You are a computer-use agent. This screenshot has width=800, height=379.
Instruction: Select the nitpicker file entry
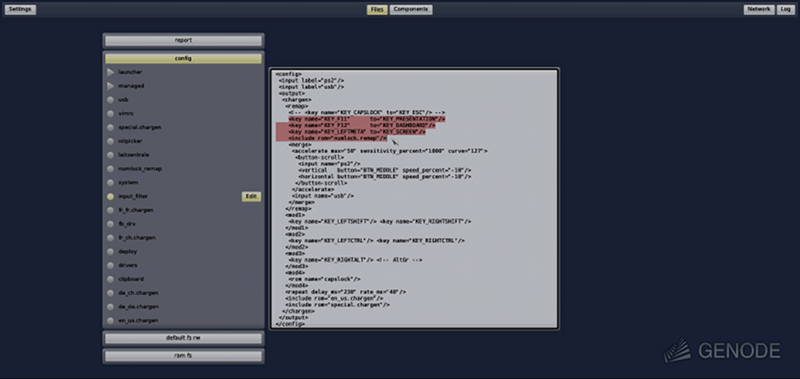[130, 141]
